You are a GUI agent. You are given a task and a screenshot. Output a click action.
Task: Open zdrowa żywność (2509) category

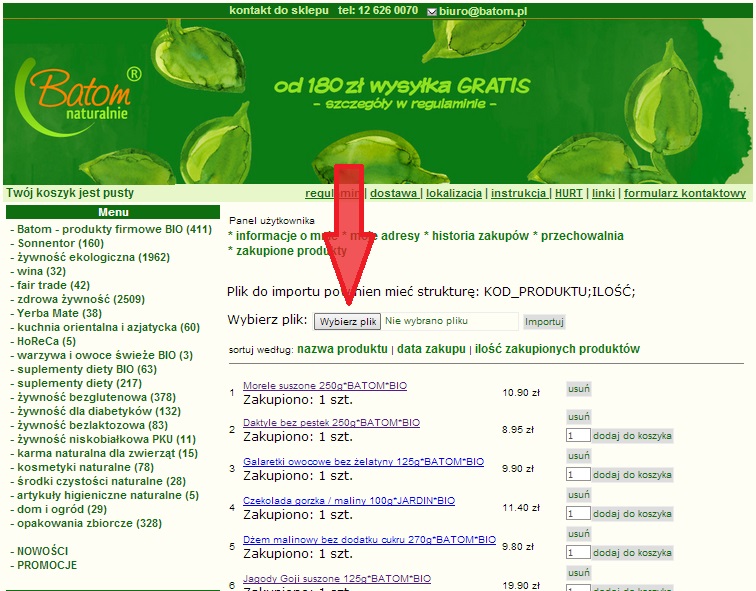81,299
